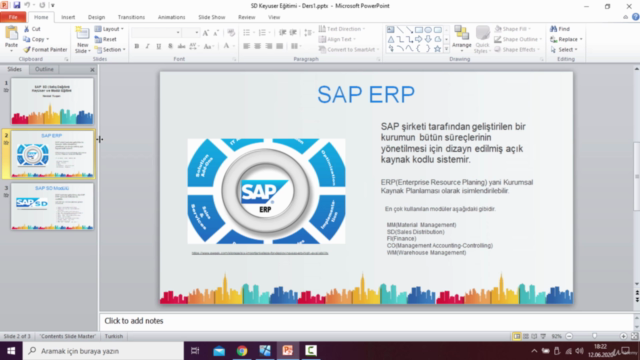Click the source link under SAP image
This screenshot has height=360, width=640.
(260, 253)
